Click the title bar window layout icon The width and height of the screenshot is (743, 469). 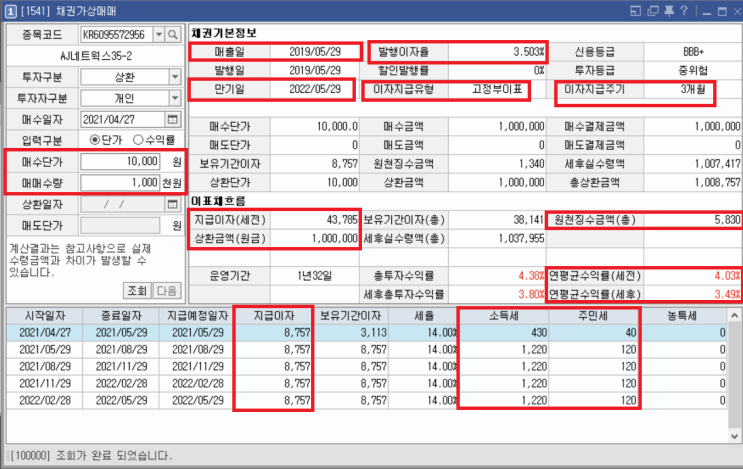[x=635, y=11]
